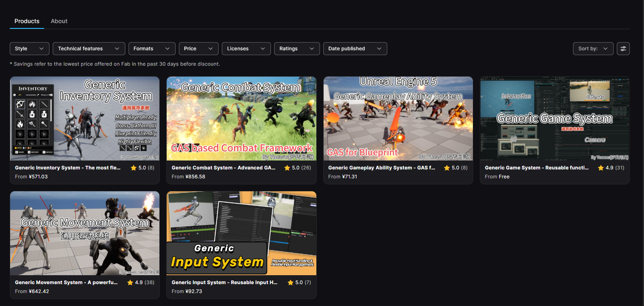Open Generic Gameplay Ability System thumbnail
This screenshot has width=644, height=306.
coord(398,118)
